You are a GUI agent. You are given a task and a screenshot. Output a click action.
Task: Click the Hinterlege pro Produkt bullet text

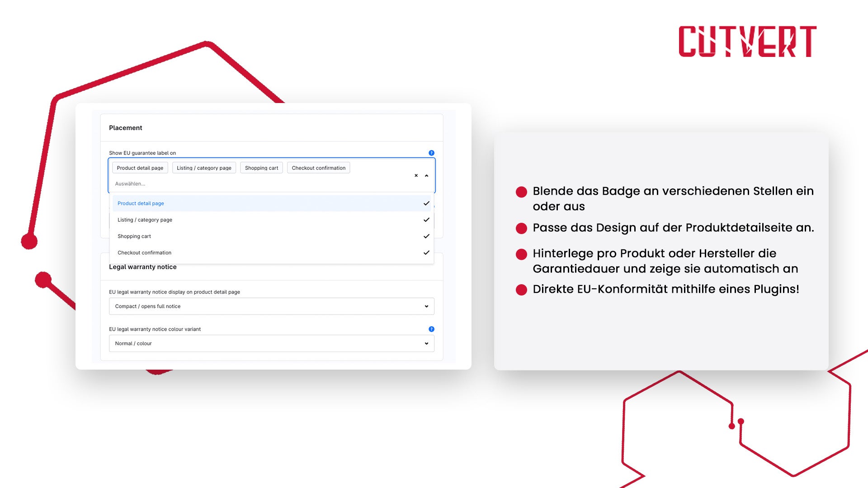[x=665, y=261]
